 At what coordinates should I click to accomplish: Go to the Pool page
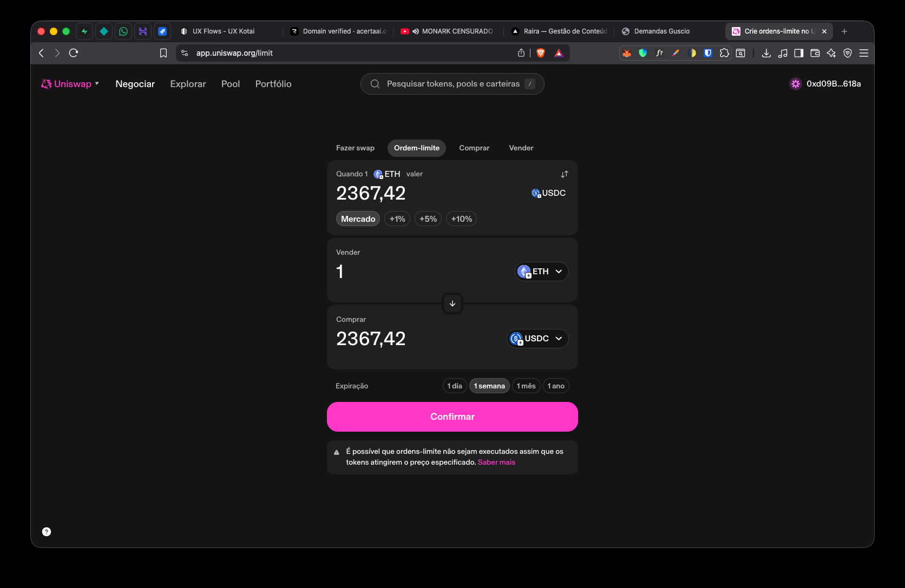[x=231, y=84]
